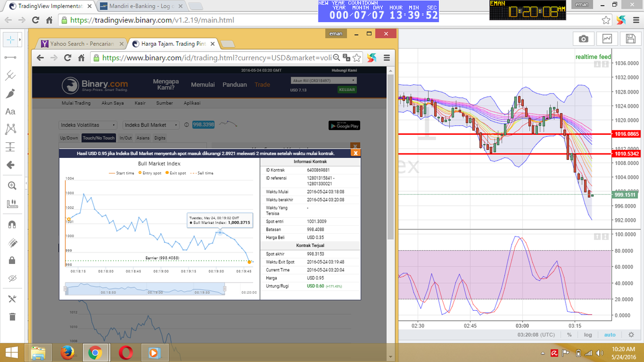Click the Binary.com logo
The image size is (644, 362).
point(95,85)
